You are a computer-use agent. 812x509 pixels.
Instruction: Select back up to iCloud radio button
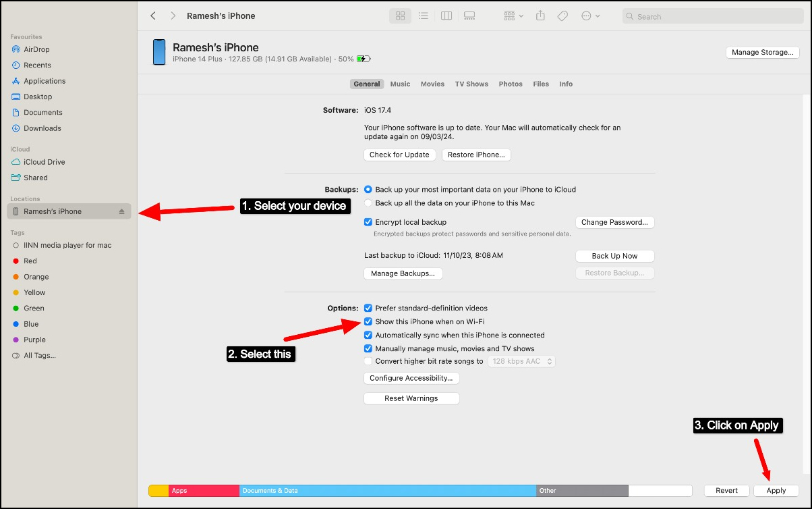[368, 190]
